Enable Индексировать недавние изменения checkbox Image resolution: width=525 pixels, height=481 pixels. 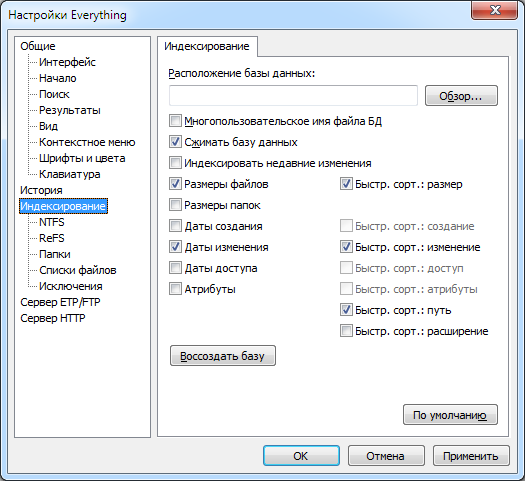pos(175,163)
